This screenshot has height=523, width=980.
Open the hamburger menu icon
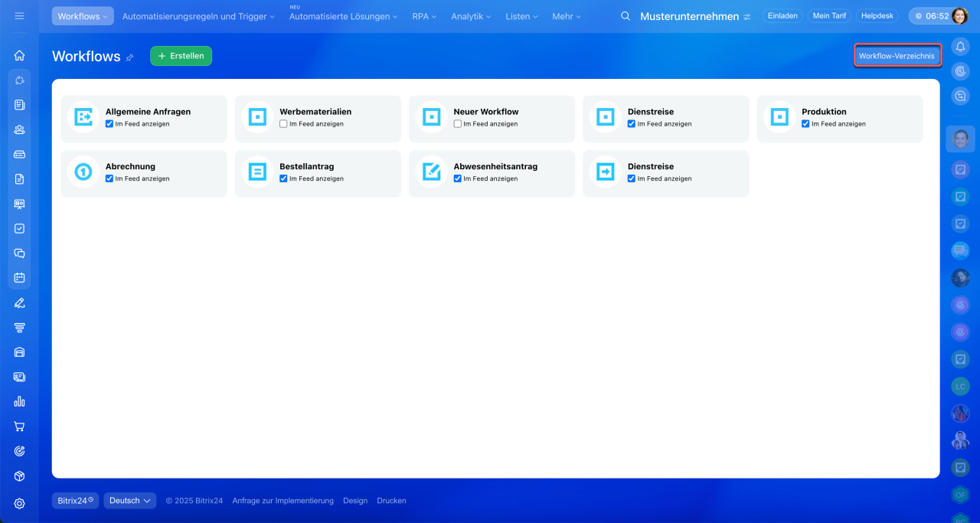19,16
